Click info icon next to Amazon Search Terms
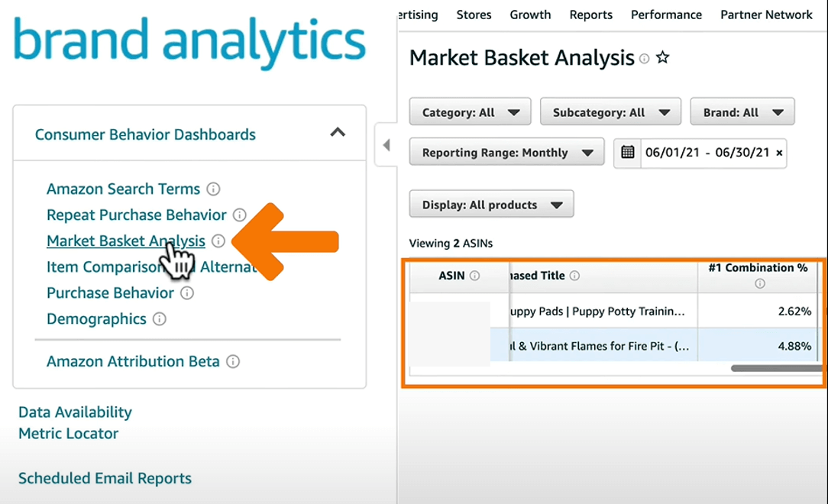828x504 pixels. [214, 189]
